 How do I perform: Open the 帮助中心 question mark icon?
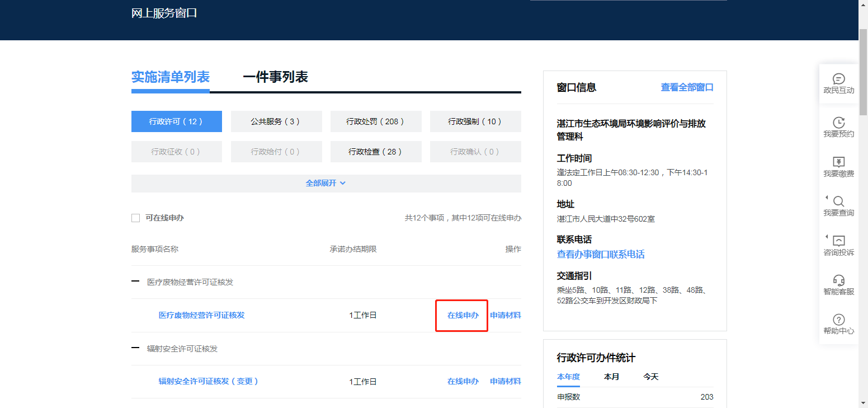[x=838, y=320]
